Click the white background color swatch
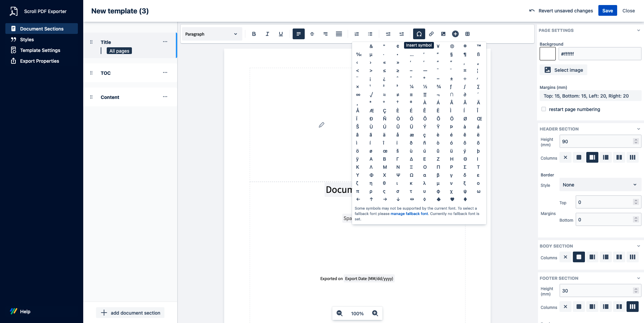 (x=547, y=54)
